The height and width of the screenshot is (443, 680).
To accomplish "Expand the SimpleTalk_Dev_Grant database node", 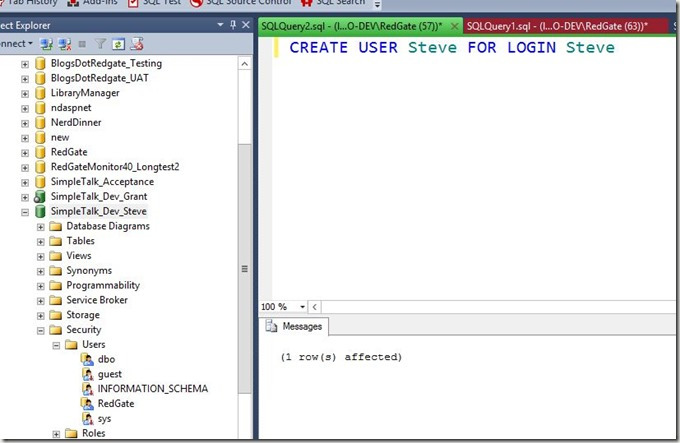I will (x=25, y=197).
